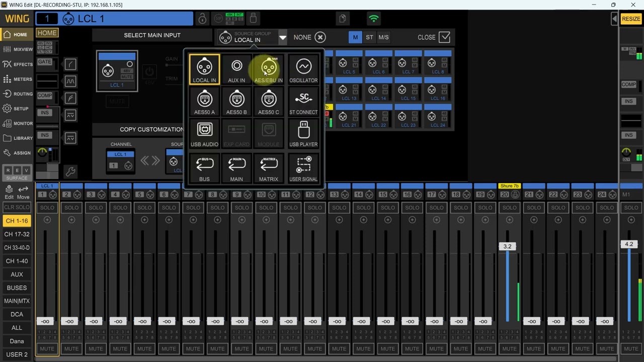The image size is (644, 362).
Task: Collapse the side panel with the arrow
Action: [x=615, y=19]
